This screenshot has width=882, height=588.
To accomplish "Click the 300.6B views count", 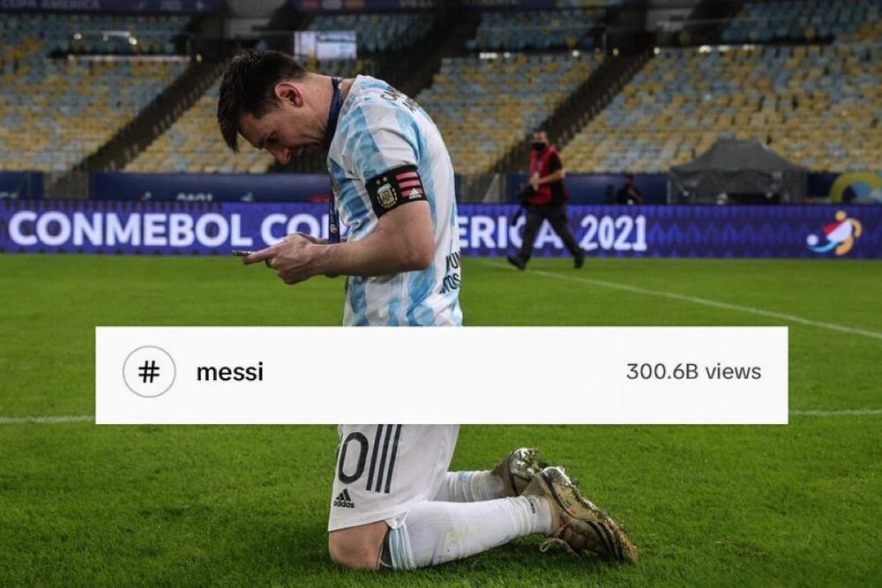I will tap(693, 371).
